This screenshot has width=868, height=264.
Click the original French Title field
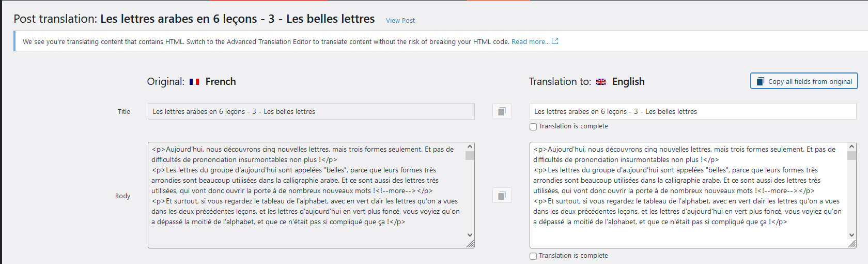click(x=311, y=111)
